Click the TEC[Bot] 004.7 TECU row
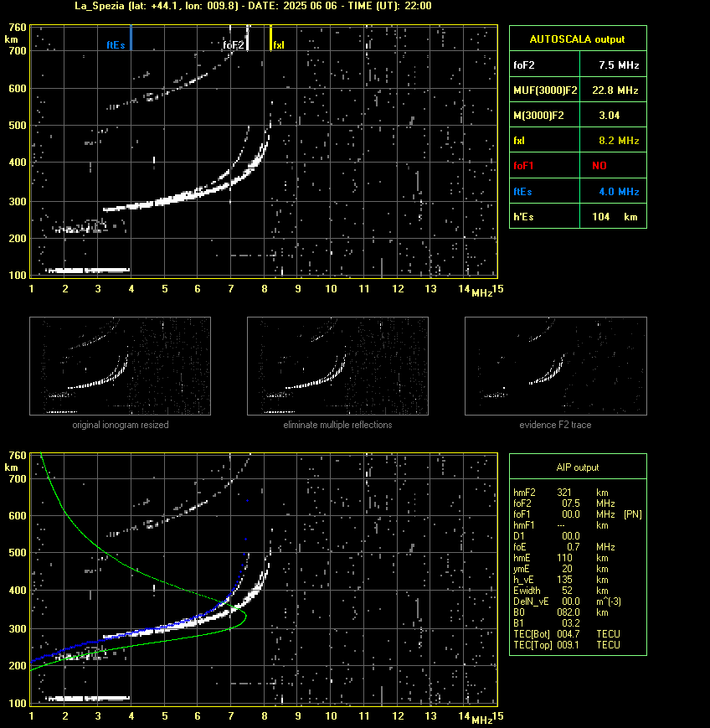Viewport: 710px width, 728px height. point(567,633)
